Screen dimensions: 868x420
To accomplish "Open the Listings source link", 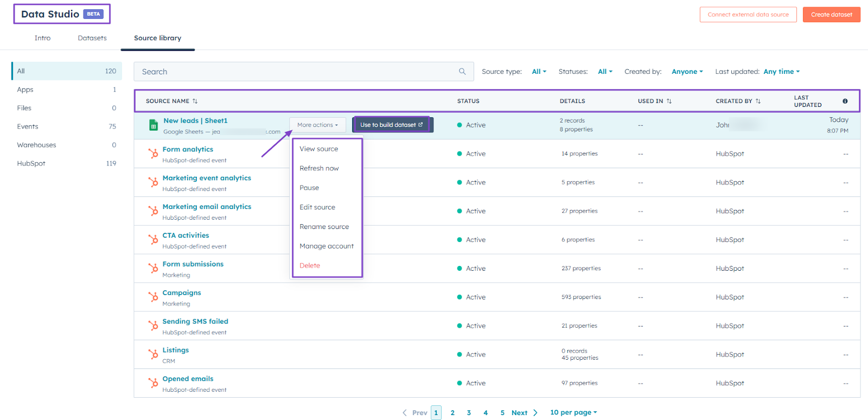I will click(x=176, y=350).
